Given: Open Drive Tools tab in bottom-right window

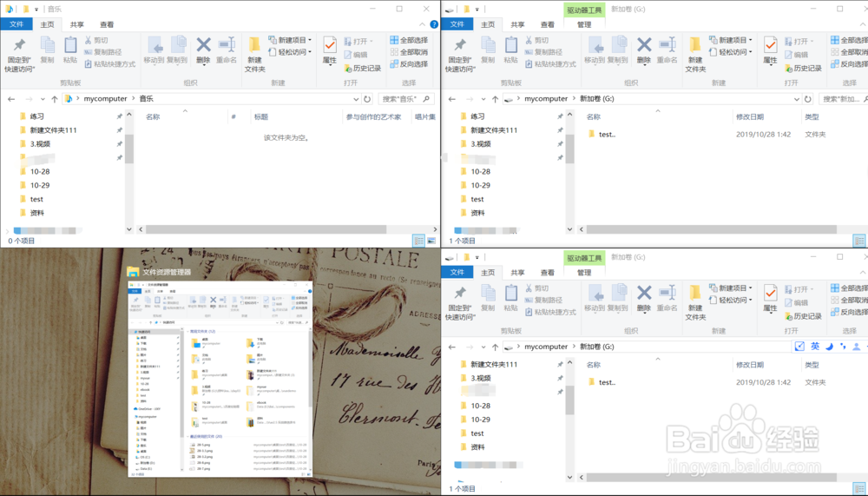Looking at the screenshot, I should click(584, 258).
